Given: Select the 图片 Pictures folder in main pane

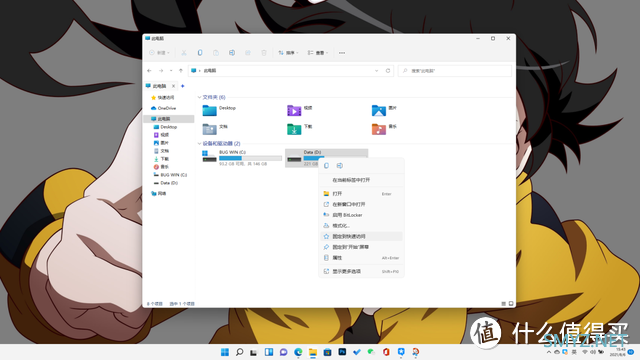Looking at the screenshot, I should click(379, 110).
